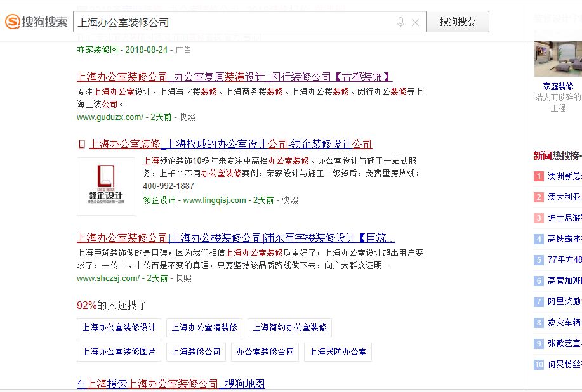Open hot news item 6 高管加班

[565, 281]
